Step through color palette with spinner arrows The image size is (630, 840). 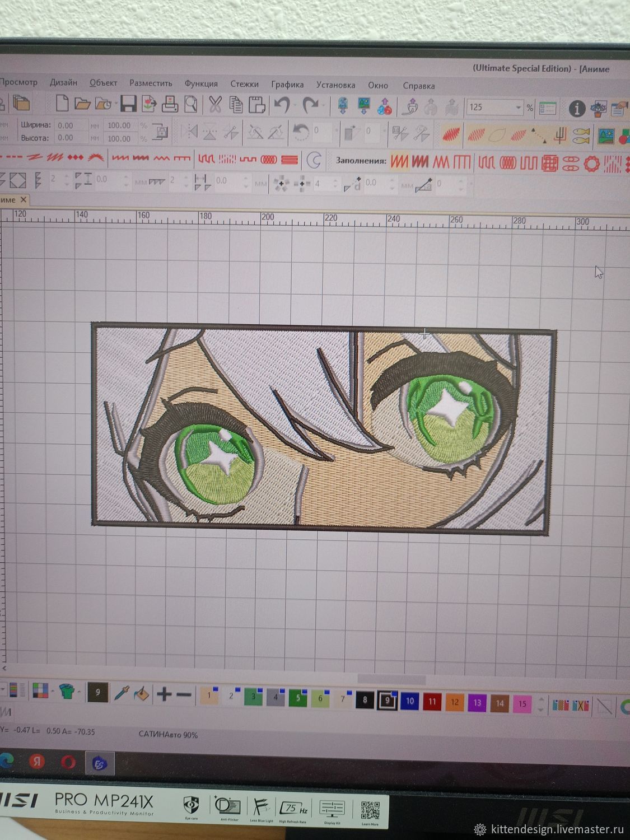540,704
